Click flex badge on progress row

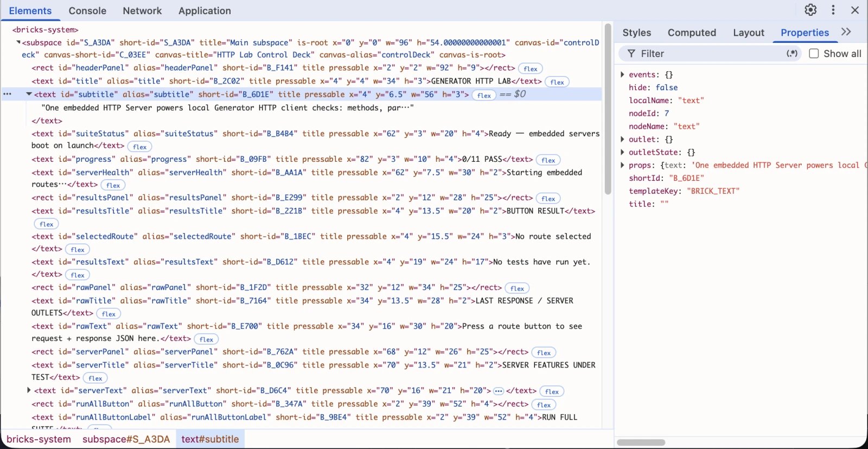click(548, 160)
